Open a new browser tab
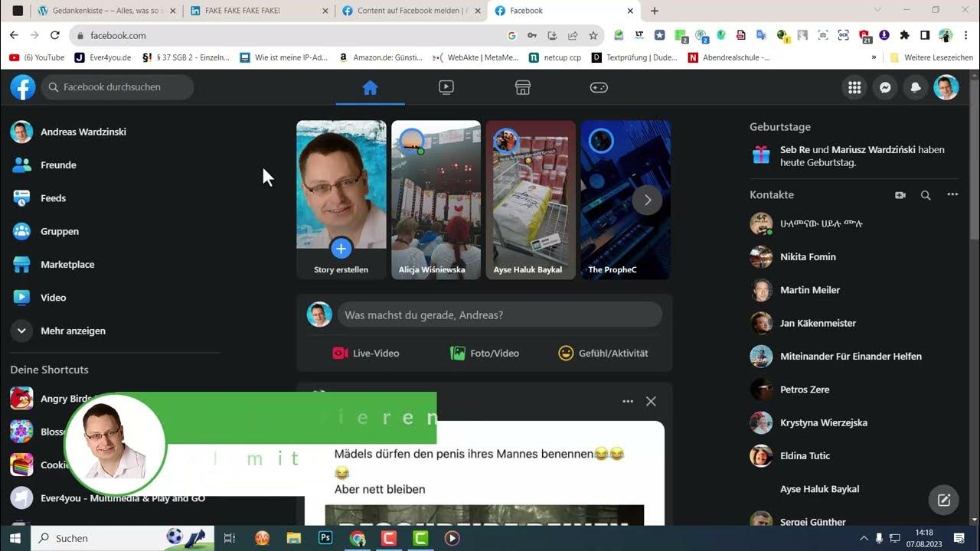 coord(655,11)
